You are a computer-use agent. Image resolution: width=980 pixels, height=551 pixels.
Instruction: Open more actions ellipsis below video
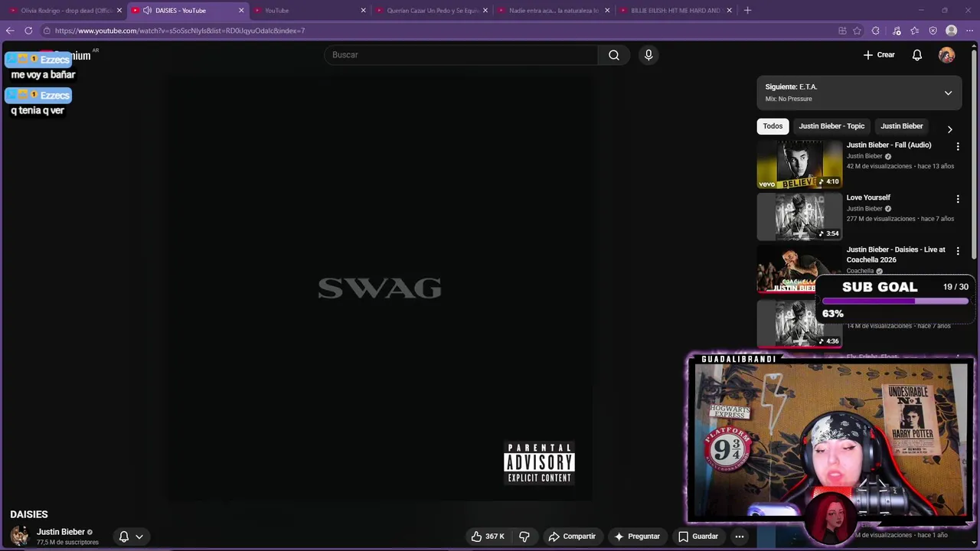tap(740, 536)
